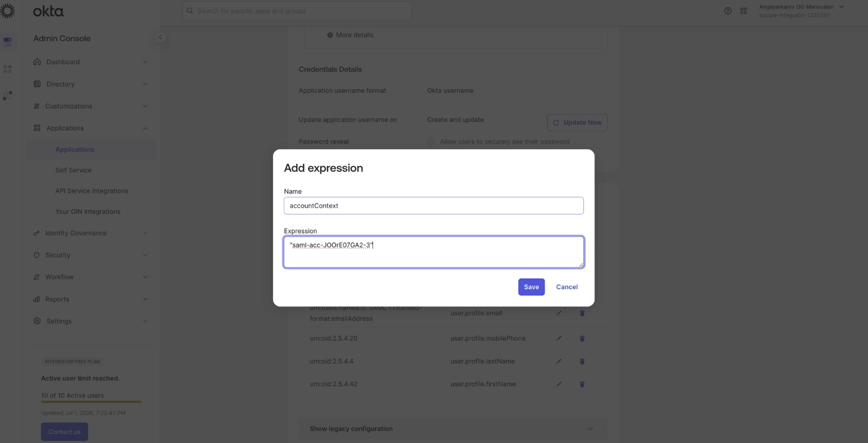Click the Customizations sliders icon
The image size is (868, 443).
pos(37,106)
